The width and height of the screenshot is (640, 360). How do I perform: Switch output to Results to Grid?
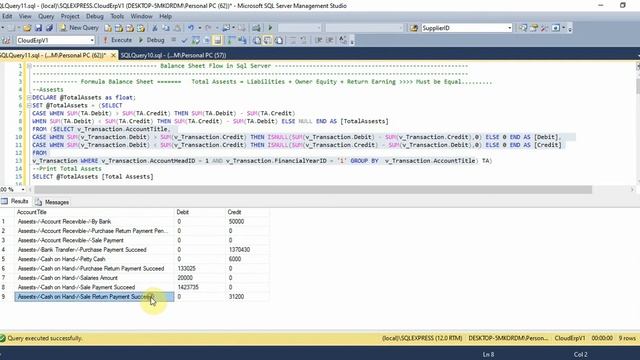[268, 40]
